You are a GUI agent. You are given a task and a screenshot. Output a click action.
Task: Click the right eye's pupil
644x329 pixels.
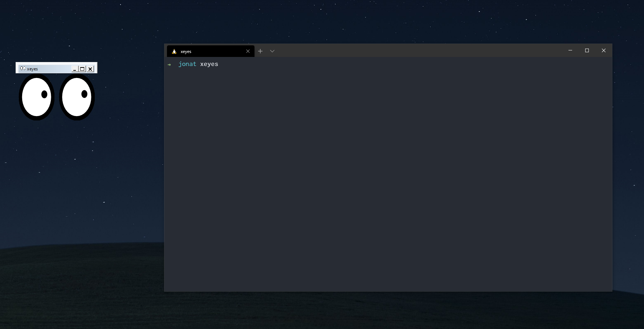[x=84, y=94]
